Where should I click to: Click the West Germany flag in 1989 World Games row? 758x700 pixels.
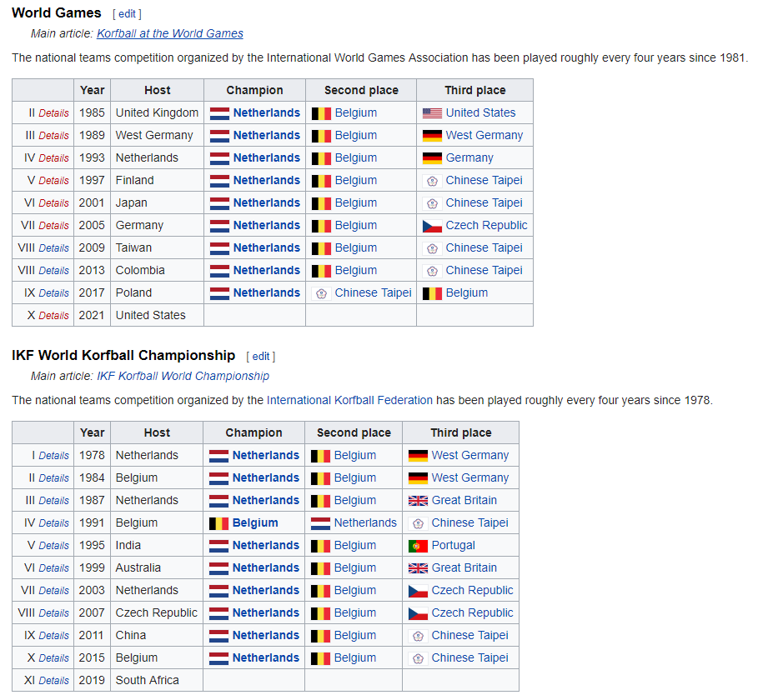tap(432, 136)
